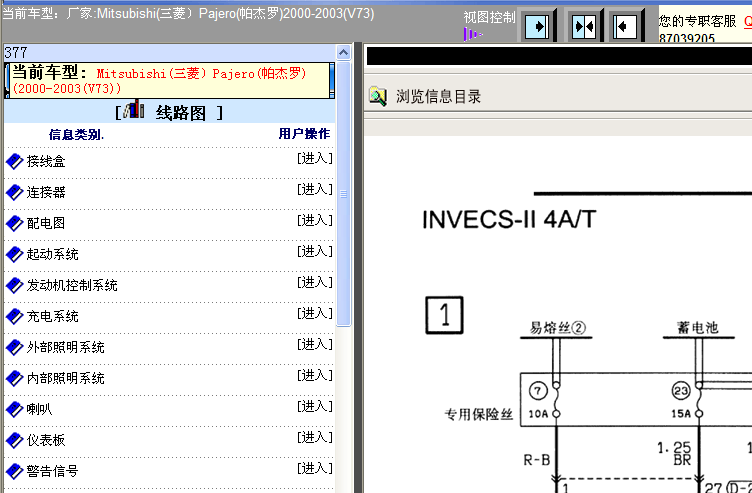Screen dimensions: 752x493
Task: Click the R-B wire label
Action: [x=537, y=460]
